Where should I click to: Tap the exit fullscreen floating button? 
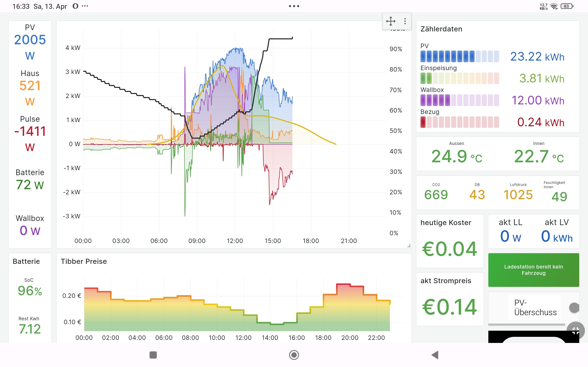575,330
